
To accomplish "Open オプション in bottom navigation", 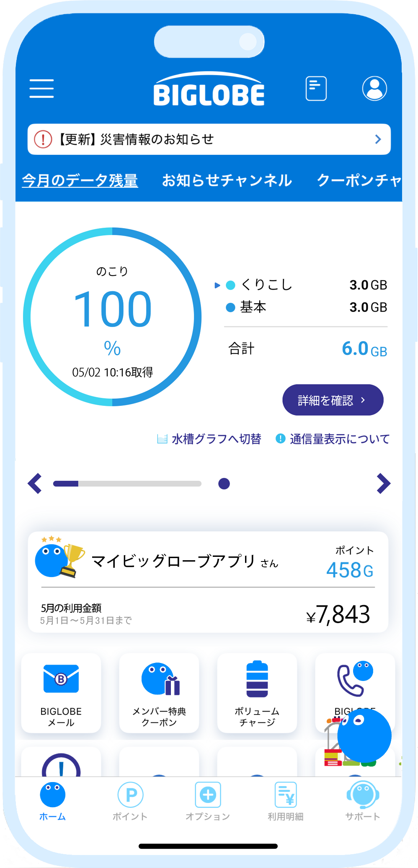I will point(208,801).
